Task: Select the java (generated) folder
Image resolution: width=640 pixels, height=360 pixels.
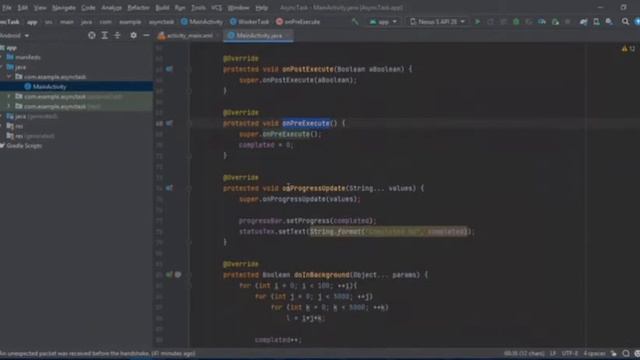Action: click(x=36, y=116)
